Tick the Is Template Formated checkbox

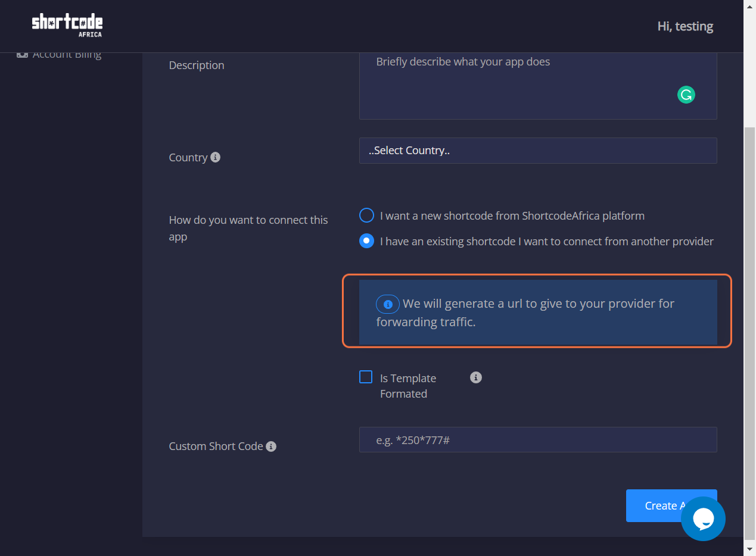point(366,377)
